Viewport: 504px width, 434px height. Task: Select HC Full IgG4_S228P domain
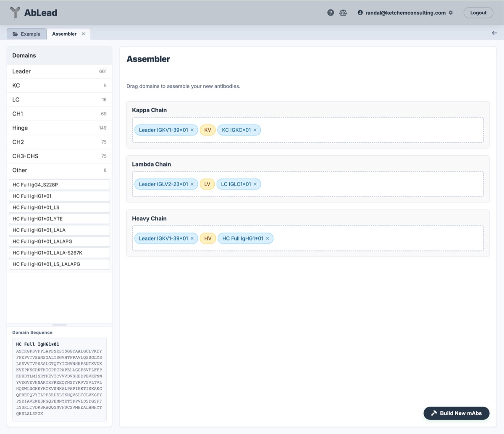click(x=59, y=185)
